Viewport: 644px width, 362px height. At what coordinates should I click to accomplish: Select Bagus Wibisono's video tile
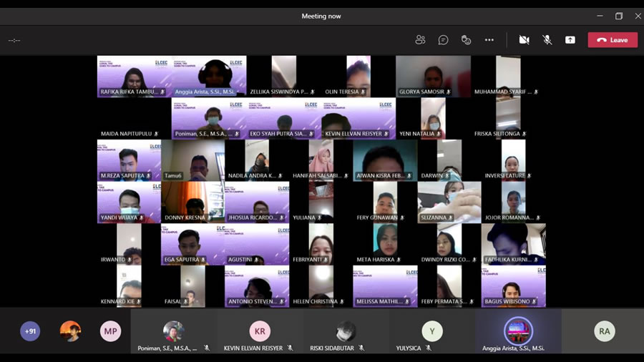click(x=513, y=285)
